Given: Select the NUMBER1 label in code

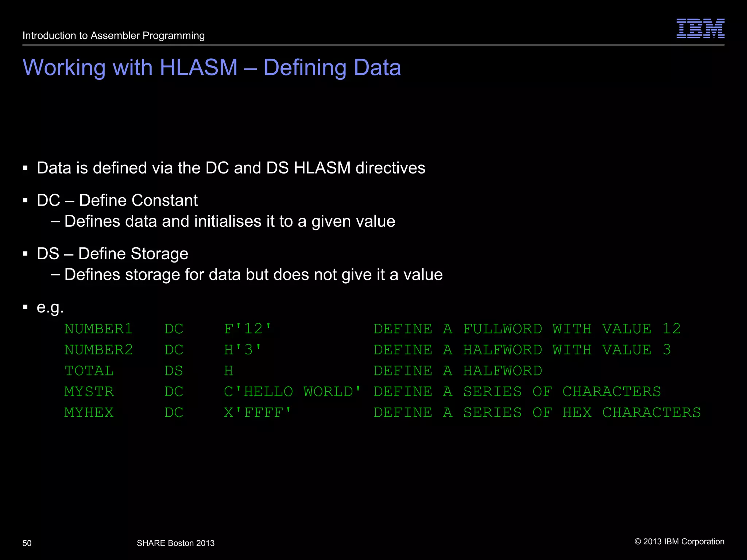Looking at the screenshot, I should click(x=98, y=329).
